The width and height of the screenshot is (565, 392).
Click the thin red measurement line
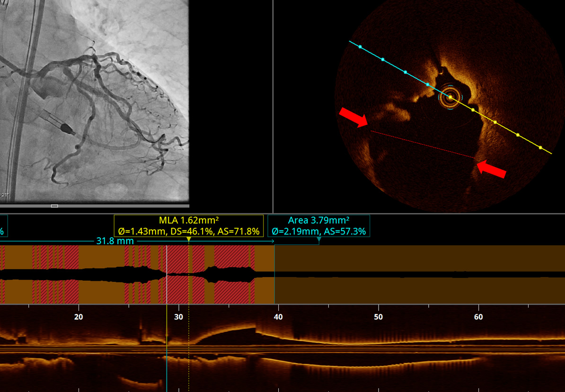(x=423, y=144)
